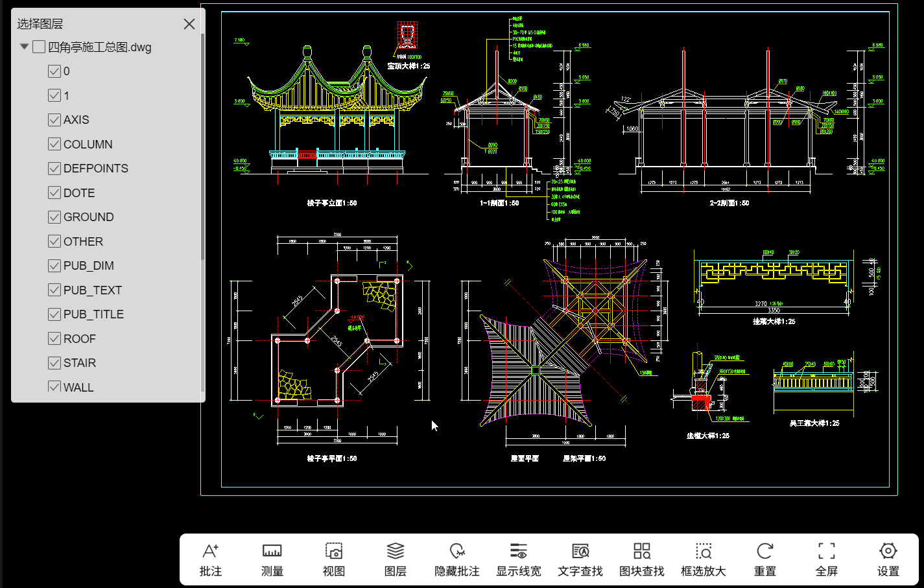924x588 pixels.
Task: Toggle the STAIR layer checkbox
Action: [54, 363]
